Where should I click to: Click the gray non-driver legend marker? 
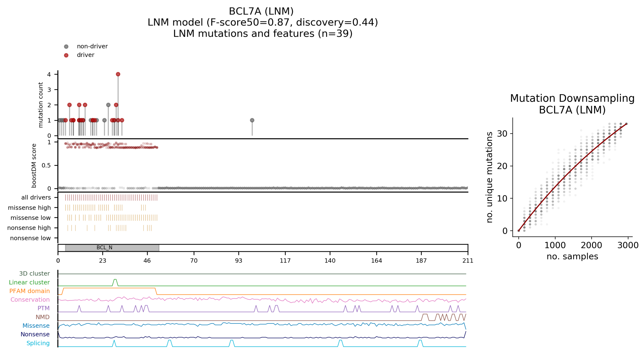(x=66, y=46)
